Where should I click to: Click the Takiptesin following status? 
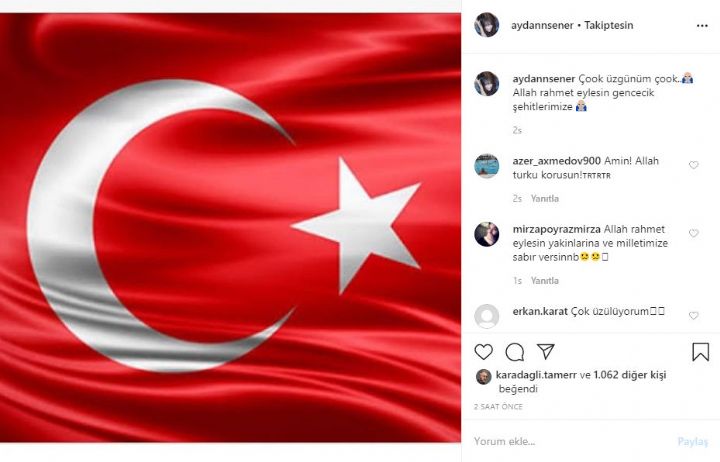(x=608, y=25)
